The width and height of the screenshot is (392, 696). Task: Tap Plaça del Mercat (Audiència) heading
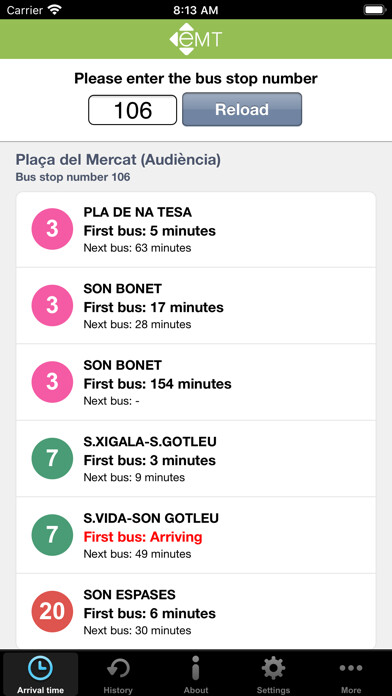(x=118, y=160)
